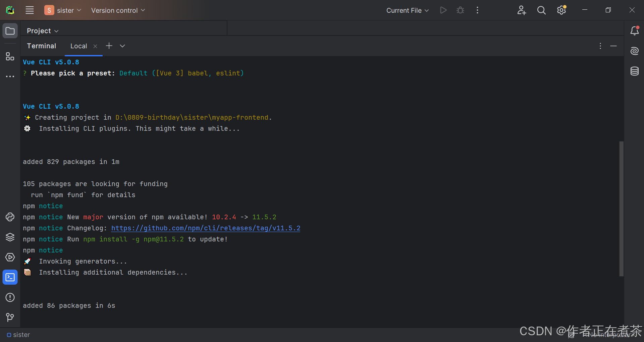Expand the Version control menu

(118, 10)
